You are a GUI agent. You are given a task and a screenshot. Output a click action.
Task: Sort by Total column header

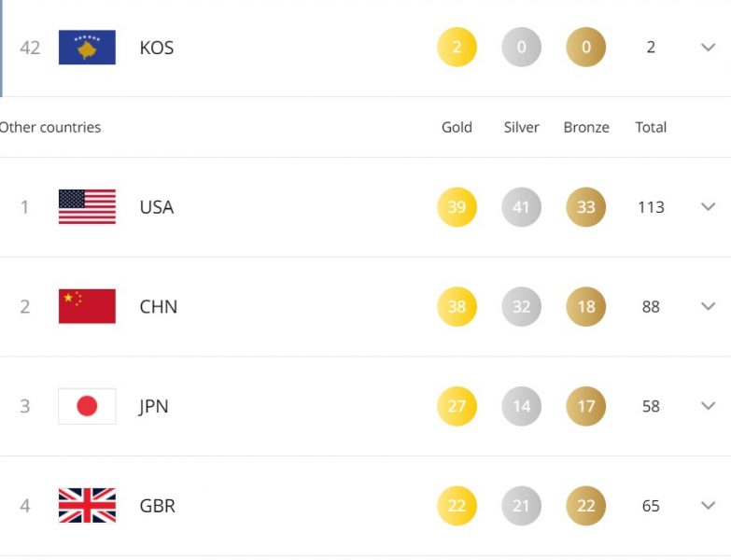[x=651, y=127]
